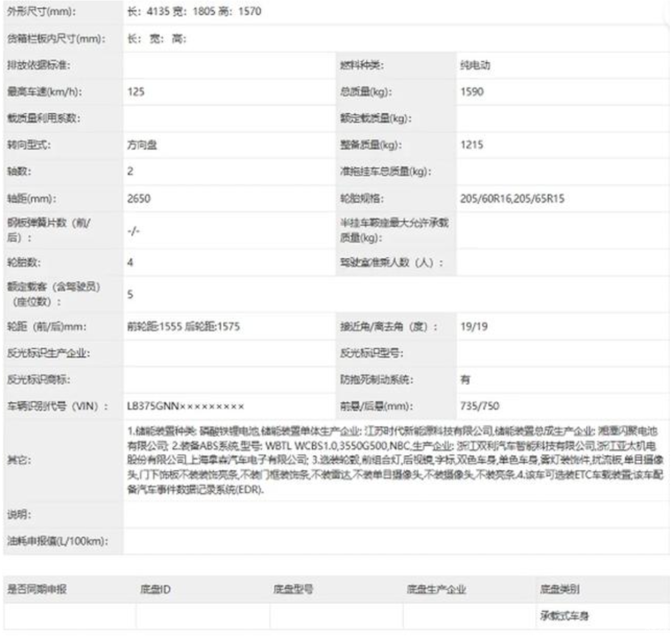Select the 前悬/后悬 value 735/750
Screen dimensions: 672x636
tap(479, 406)
